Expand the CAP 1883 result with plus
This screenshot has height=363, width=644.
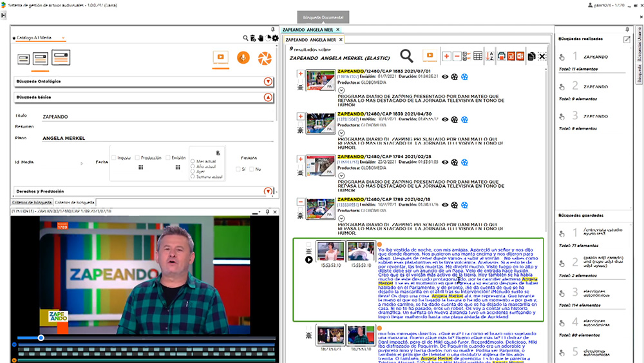click(300, 74)
